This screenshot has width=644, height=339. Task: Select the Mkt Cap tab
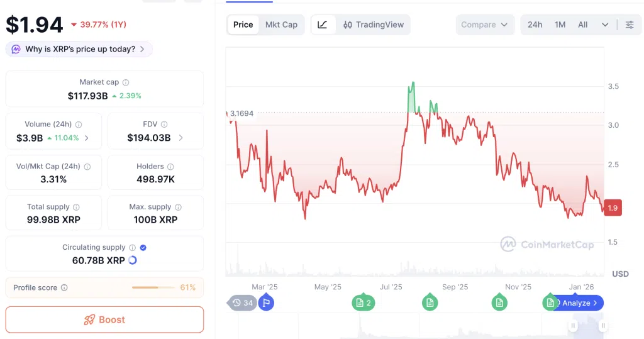coord(281,25)
